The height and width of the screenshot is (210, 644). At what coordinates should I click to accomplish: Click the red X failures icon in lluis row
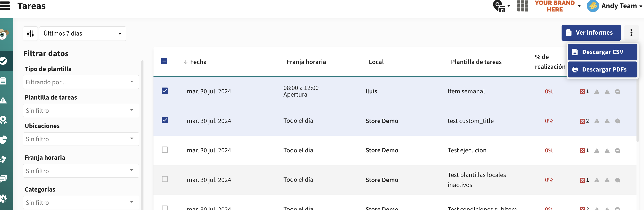(x=582, y=92)
